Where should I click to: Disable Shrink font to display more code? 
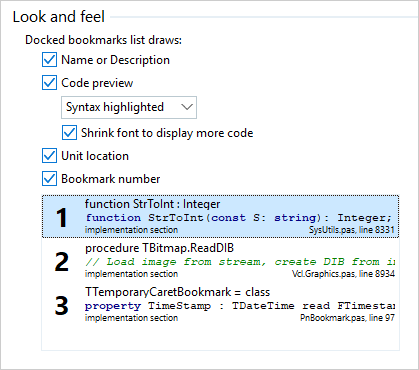coord(69,133)
